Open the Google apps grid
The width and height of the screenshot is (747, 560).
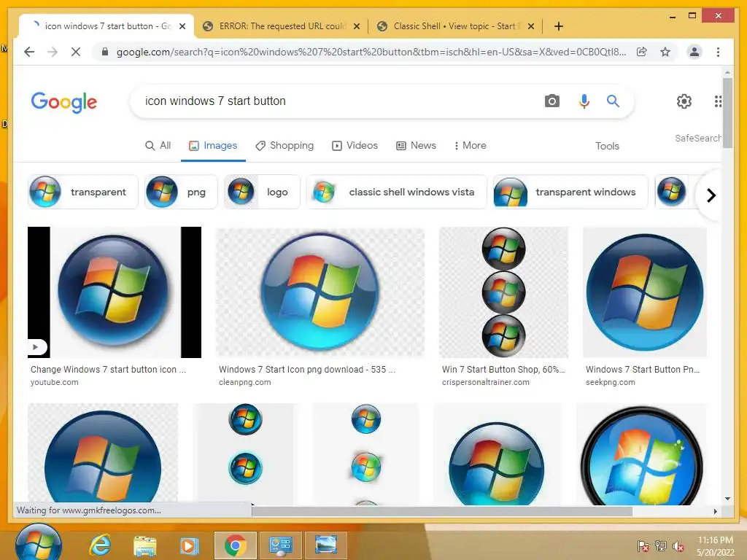(718, 101)
